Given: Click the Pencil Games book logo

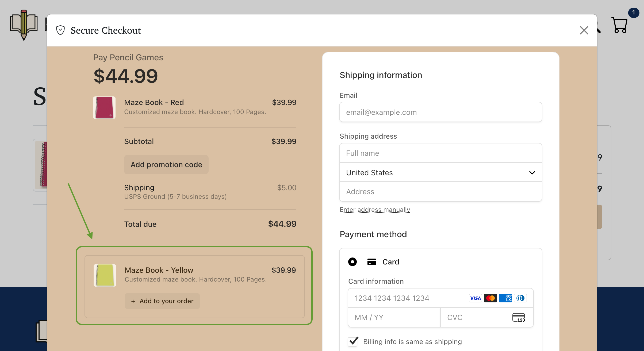Looking at the screenshot, I should point(24,25).
